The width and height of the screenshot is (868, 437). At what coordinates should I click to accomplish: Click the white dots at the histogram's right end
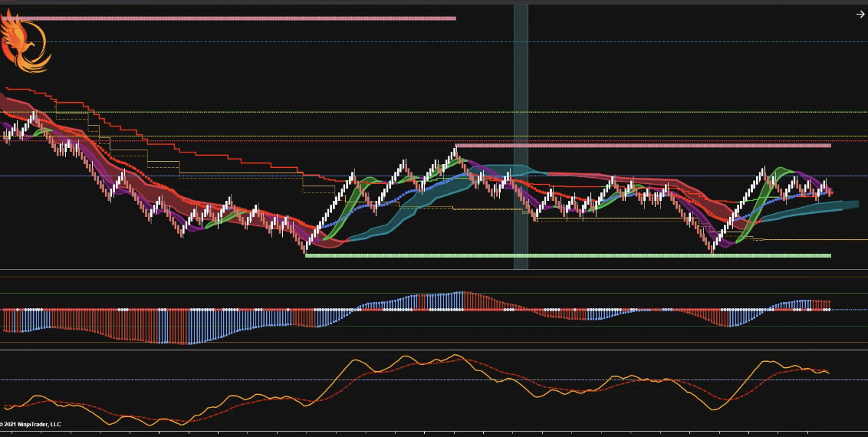[826, 310]
